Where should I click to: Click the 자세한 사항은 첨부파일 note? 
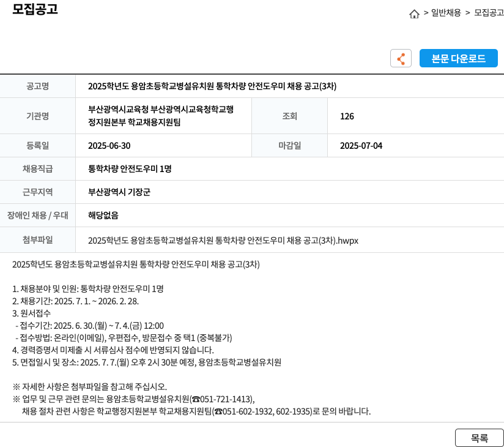point(90,386)
